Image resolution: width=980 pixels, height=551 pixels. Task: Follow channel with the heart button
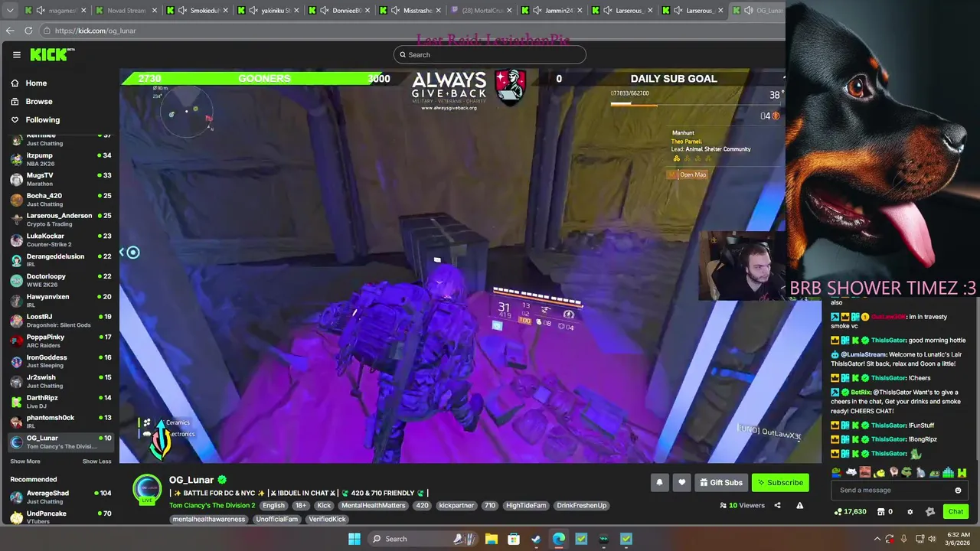[x=681, y=482]
